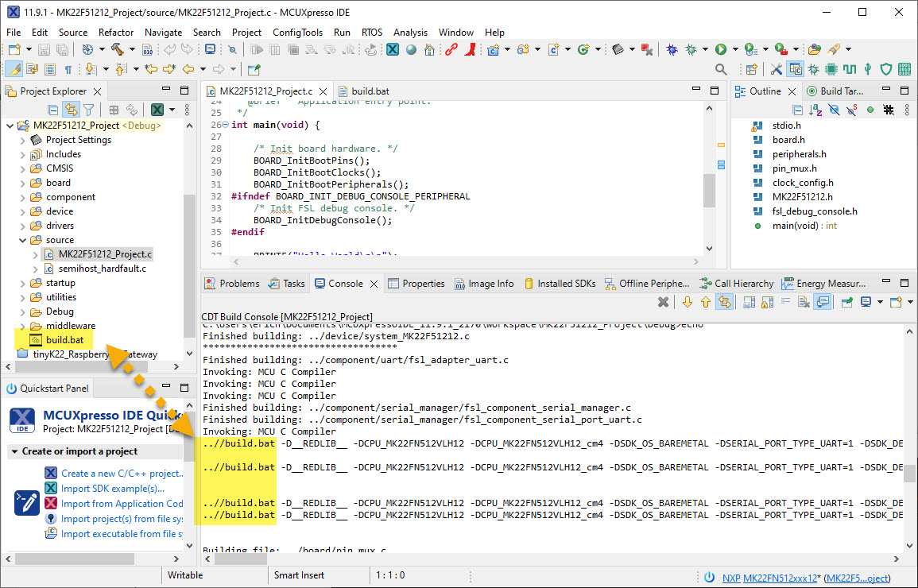Click the magnifier Search icon in the toolbar
Image resolution: width=918 pixels, height=588 pixels.
tap(721, 70)
